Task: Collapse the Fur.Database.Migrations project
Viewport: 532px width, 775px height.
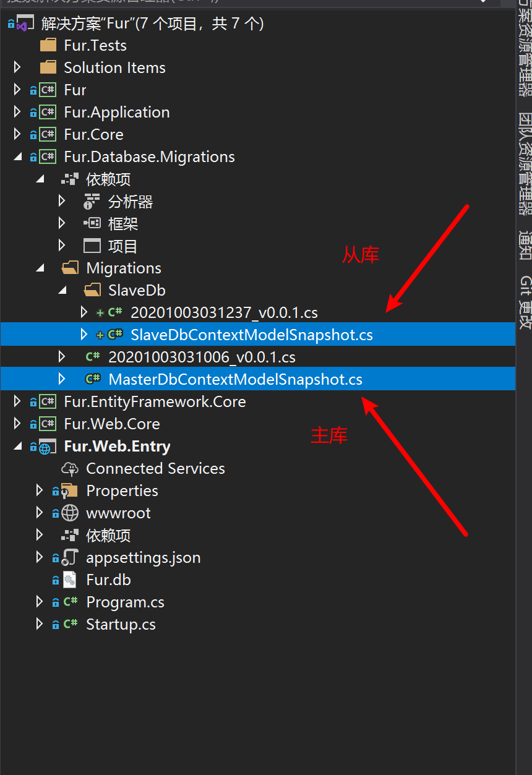Action: tap(17, 157)
